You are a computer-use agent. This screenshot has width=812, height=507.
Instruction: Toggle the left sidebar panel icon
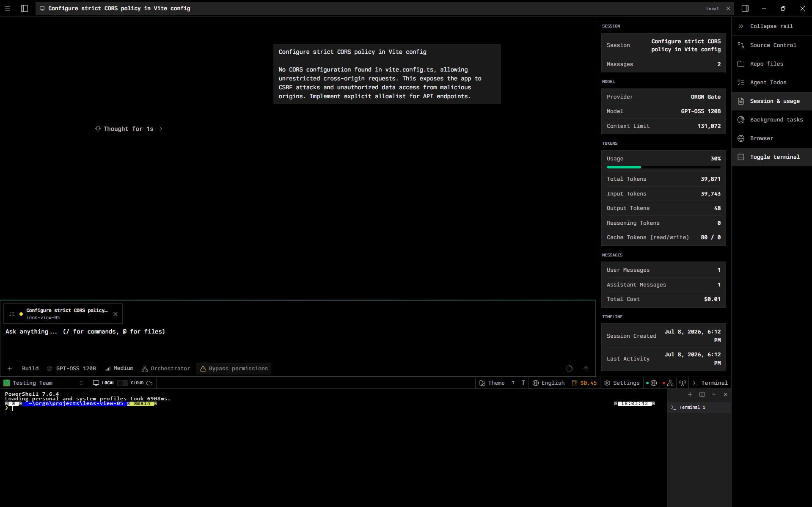click(25, 8)
